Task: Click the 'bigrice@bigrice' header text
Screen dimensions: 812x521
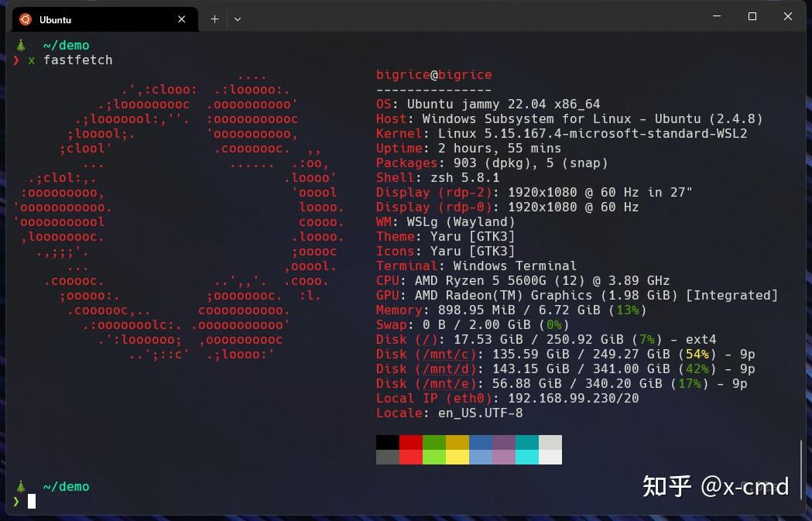Action: 434,74
